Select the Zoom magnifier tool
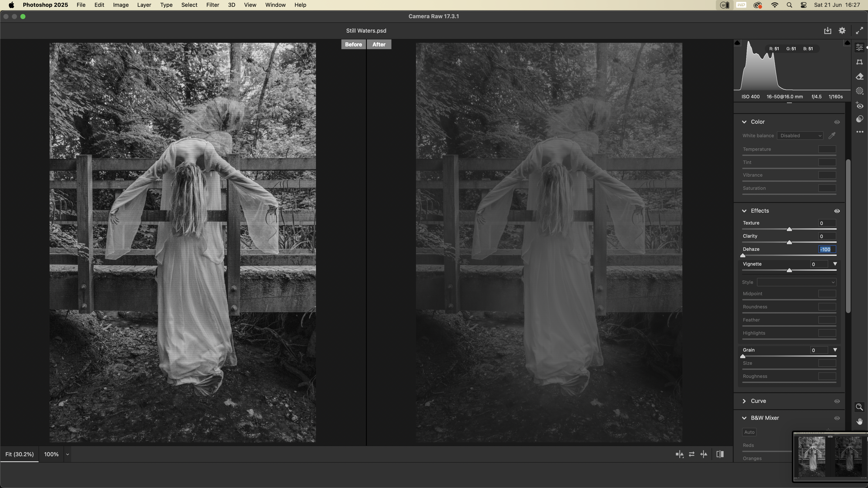Image resolution: width=868 pixels, height=488 pixels. (859, 407)
